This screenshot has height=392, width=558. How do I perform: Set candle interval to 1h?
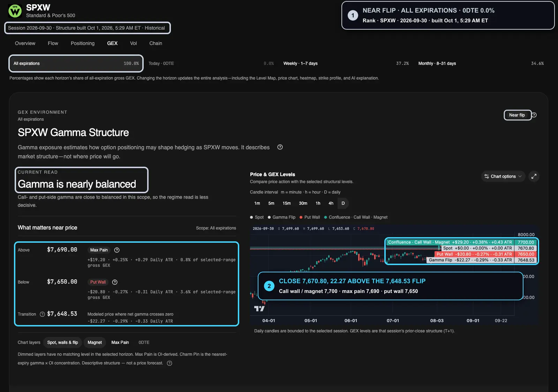(x=318, y=203)
